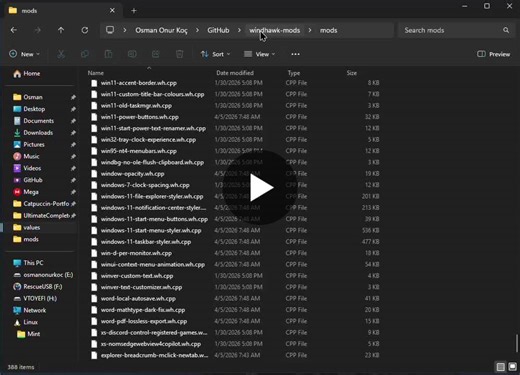Open values folder in sidebar

tap(27, 227)
